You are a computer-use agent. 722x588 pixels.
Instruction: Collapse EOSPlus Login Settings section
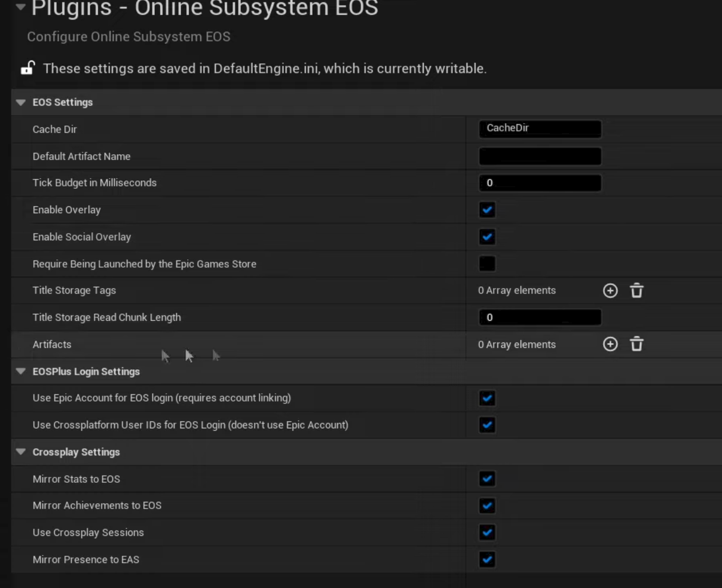coord(21,372)
